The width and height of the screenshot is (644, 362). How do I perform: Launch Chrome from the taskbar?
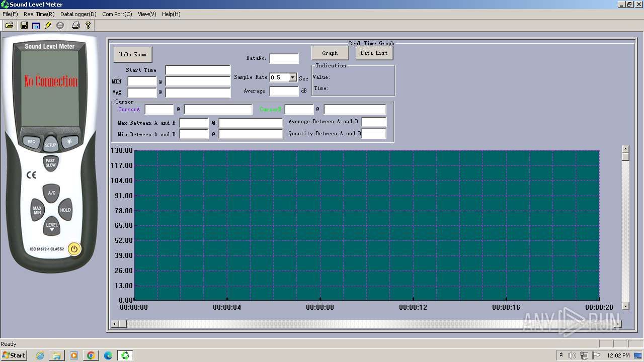point(91,355)
